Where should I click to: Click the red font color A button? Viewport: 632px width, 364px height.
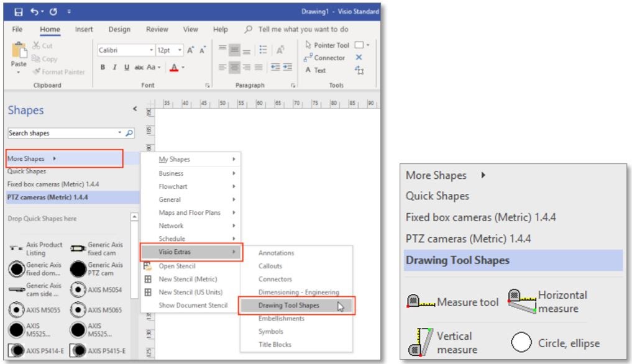pyautogui.click(x=174, y=67)
